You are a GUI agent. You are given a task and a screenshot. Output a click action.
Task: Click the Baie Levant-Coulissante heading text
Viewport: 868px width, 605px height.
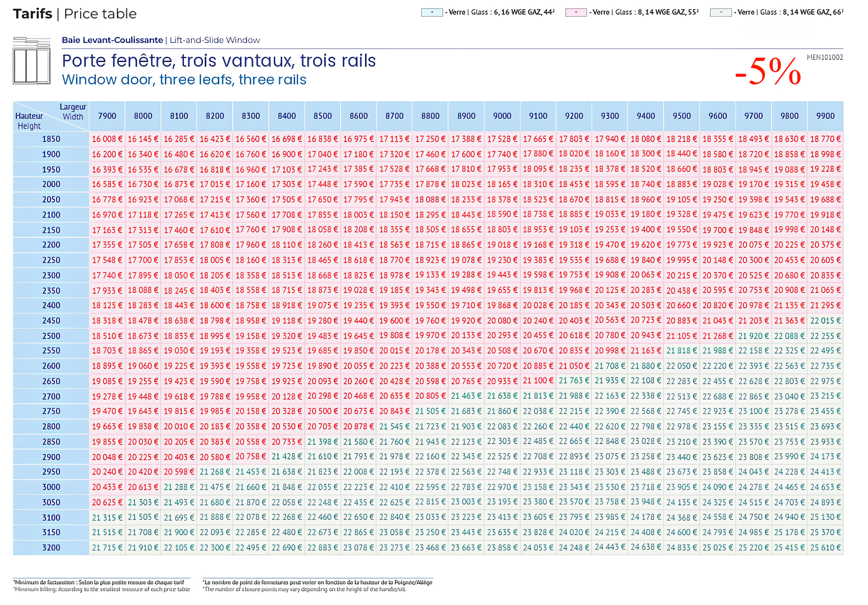click(112, 40)
